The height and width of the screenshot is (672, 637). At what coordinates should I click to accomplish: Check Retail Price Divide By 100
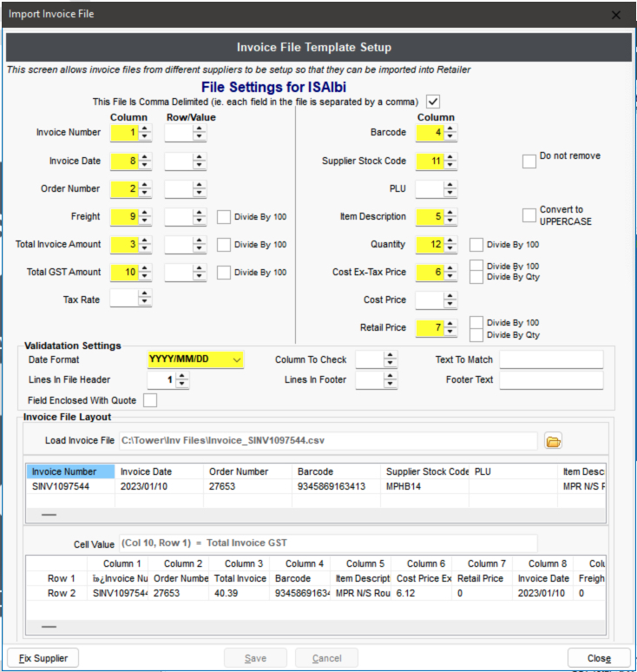pos(476,322)
